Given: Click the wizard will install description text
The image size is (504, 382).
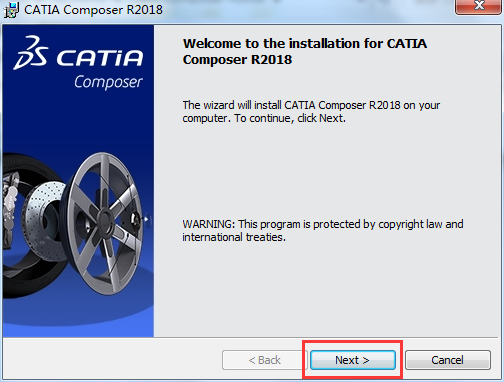Looking at the screenshot, I should [311, 112].
